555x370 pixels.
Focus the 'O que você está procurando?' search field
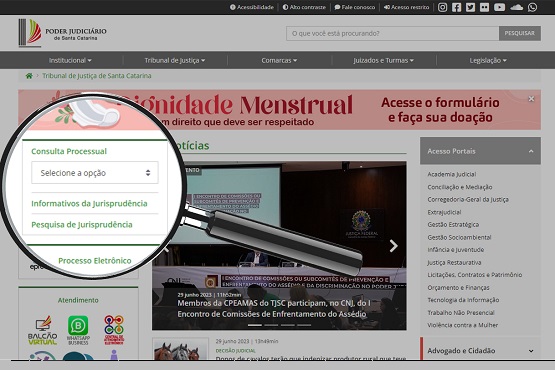click(x=393, y=33)
